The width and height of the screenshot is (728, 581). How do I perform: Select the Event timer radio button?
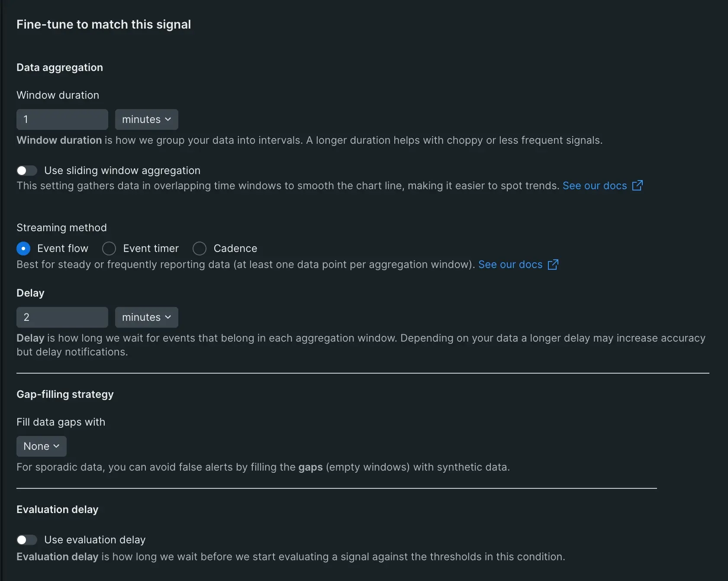[109, 249]
